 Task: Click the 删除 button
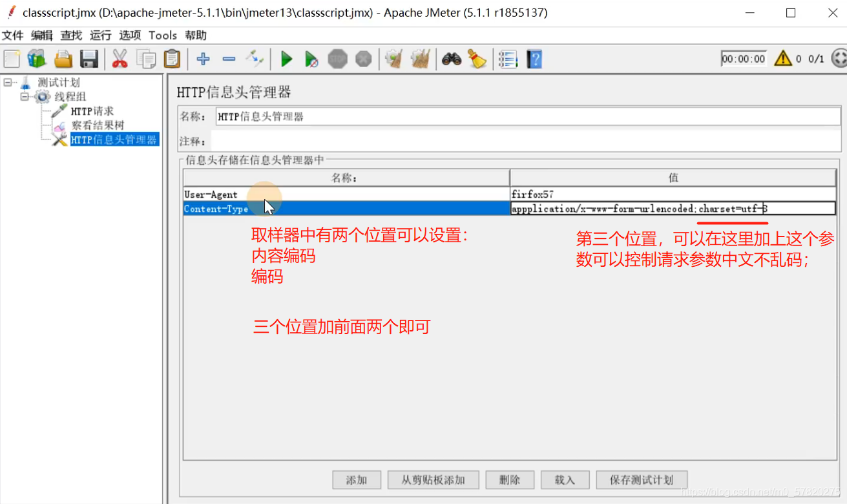[x=510, y=480]
